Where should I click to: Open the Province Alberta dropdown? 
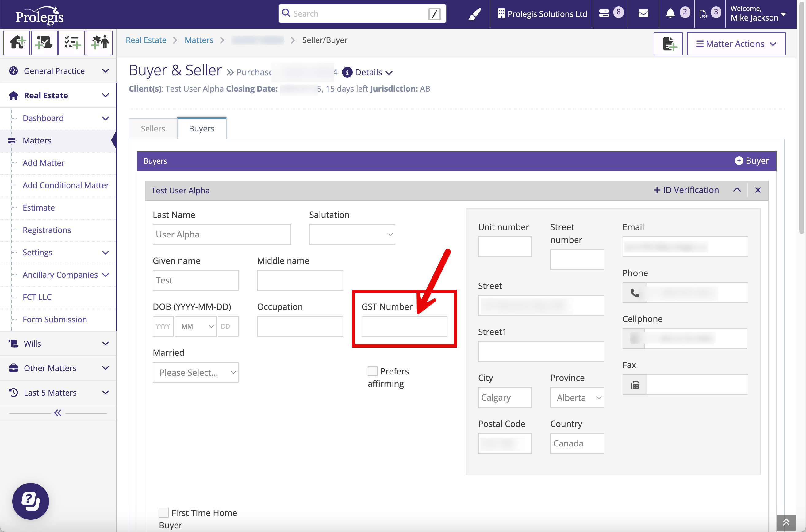click(x=577, y=397)
